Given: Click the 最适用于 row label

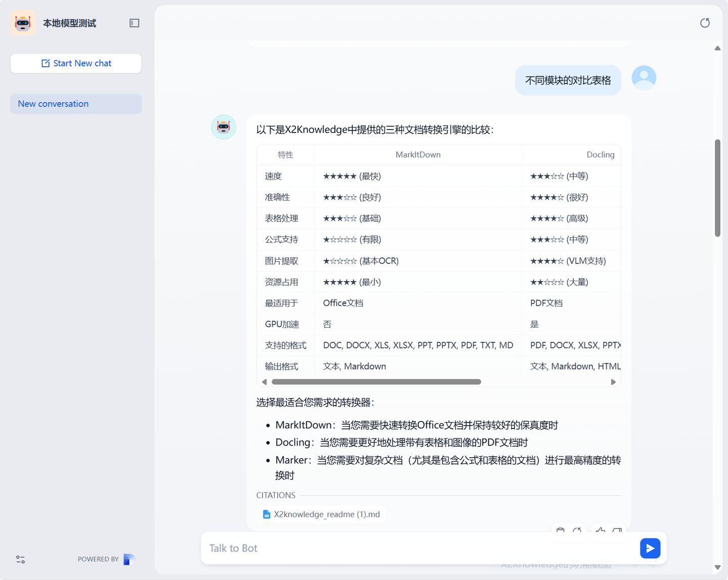Looking at the screenshot, I should (282, 303).
